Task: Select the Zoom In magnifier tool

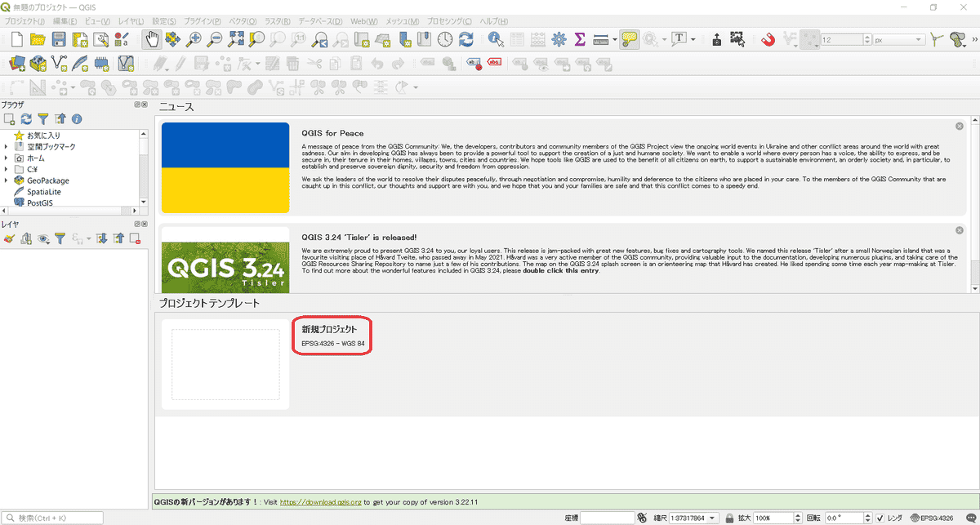Action: [194, 38]
